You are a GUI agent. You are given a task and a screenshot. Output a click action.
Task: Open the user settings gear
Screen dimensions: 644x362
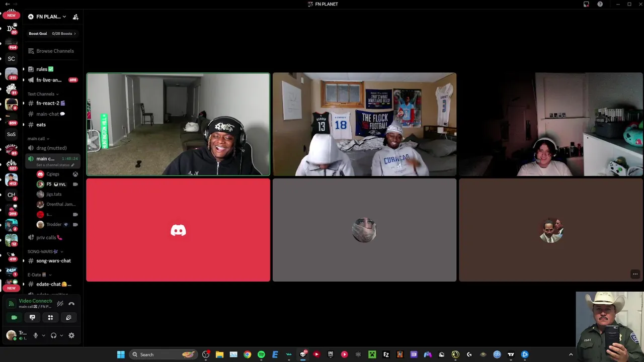71,335
